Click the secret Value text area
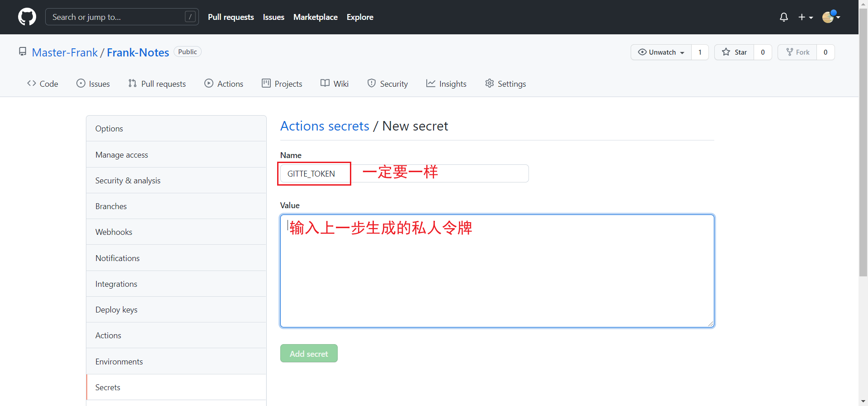868x406 pixels. tap(497, 271)
